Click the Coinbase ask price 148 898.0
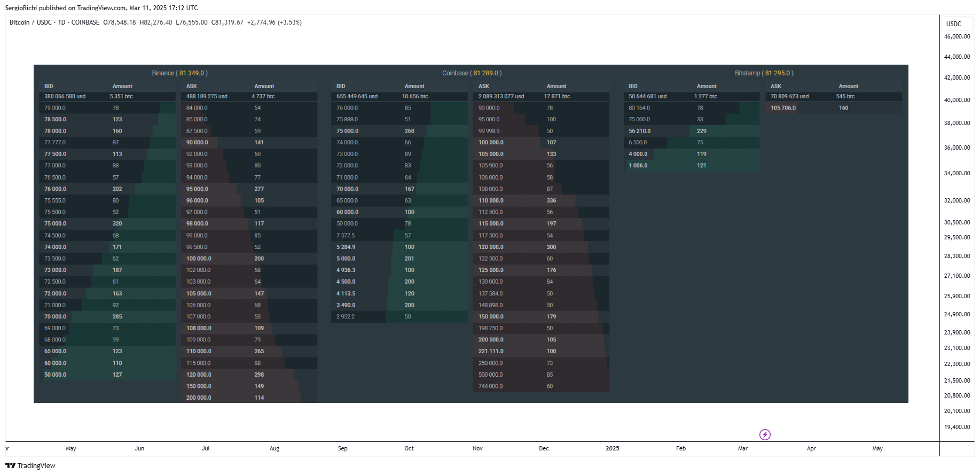980x475 pixels. click(x=490, y=306)
